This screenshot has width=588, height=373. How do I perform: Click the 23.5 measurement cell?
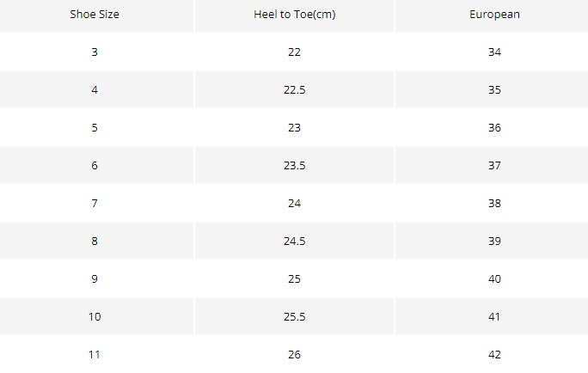click(294, 165)
